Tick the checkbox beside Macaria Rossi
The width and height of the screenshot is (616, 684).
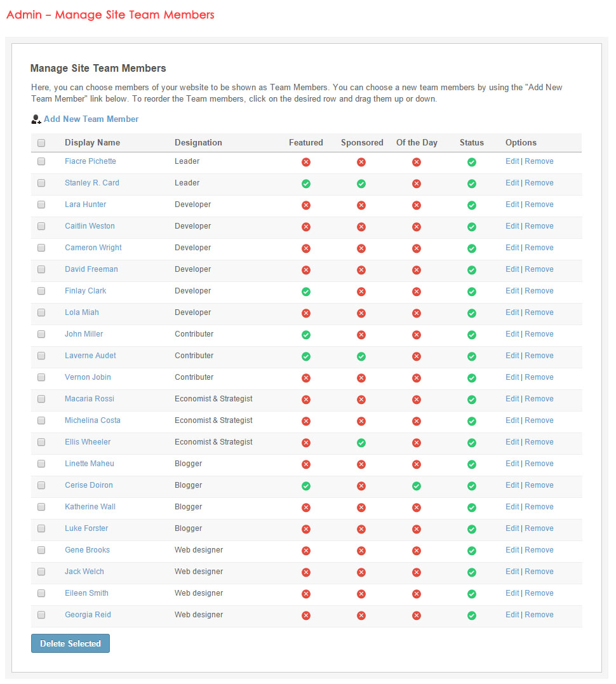(x=41, y=399)
